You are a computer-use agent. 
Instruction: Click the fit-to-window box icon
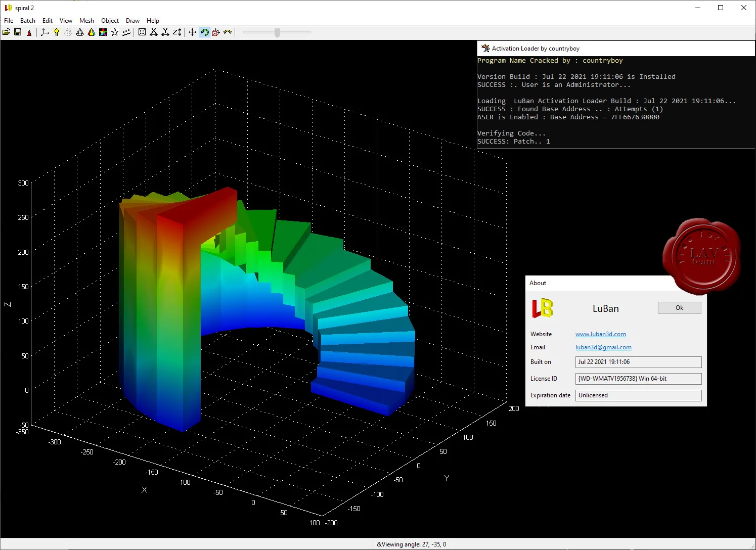[142, 32]
